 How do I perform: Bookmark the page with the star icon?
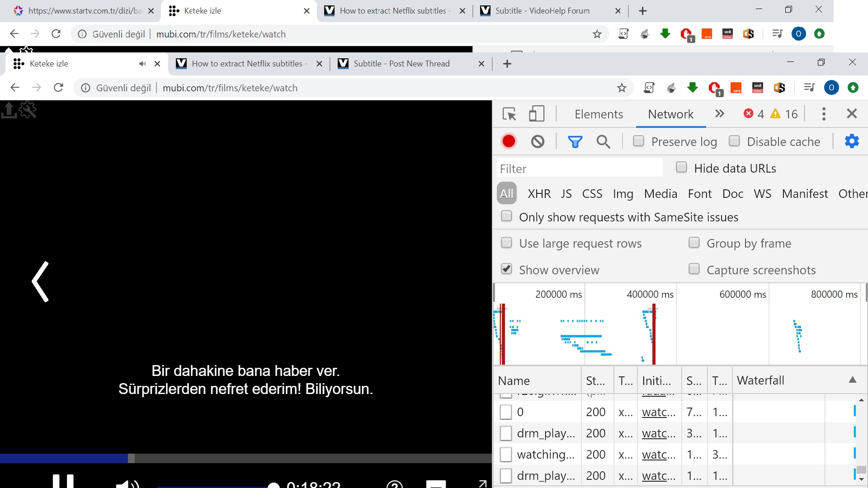click(622, 88)
